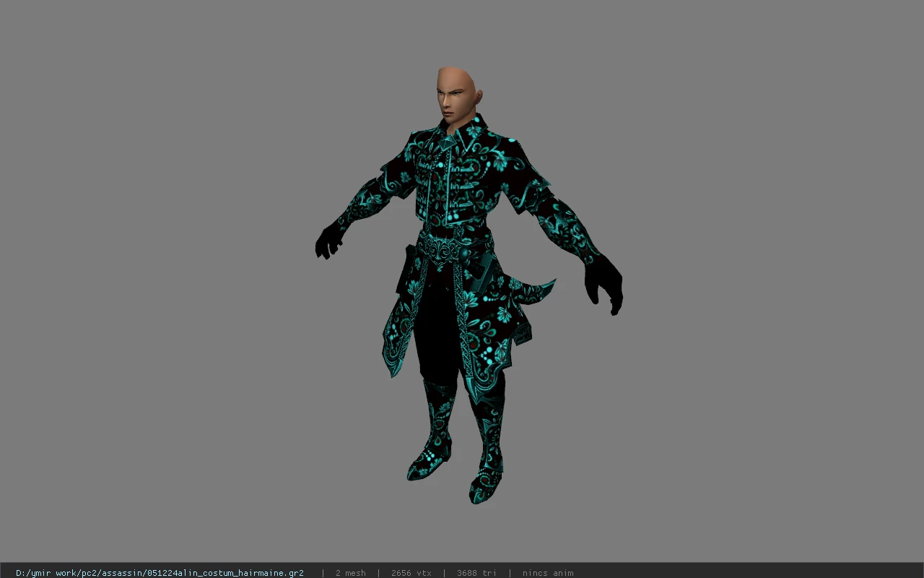The width and height of the screenshot is (924, 578).
Task: Click the "nincs anim" animation status
Action: tap(548, 573)
